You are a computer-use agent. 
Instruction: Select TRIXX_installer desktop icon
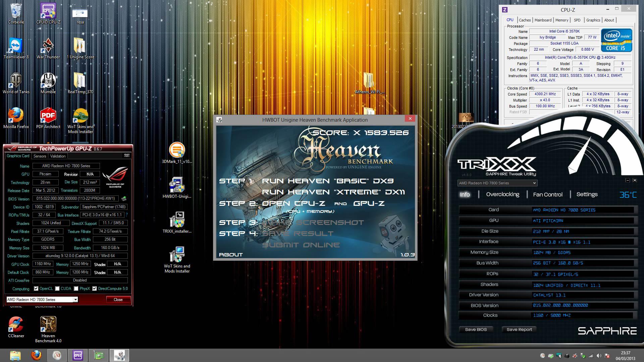pyautogui.click(x=177, y=223)
